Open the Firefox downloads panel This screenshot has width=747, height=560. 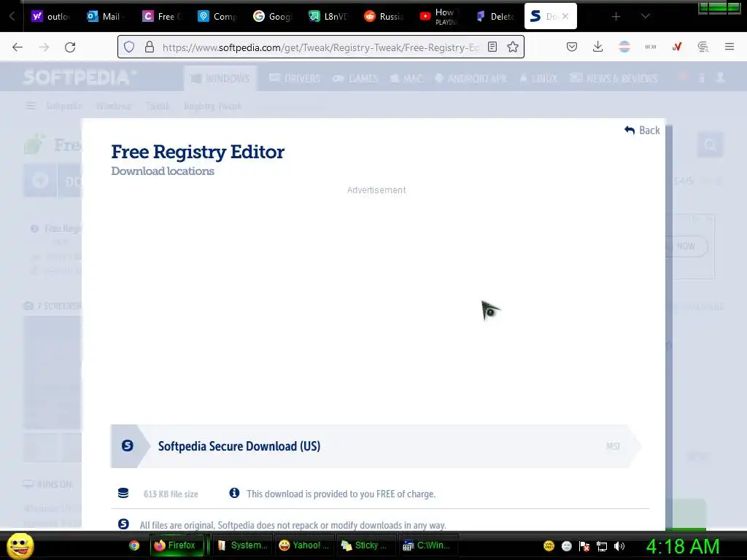[598, 47]
